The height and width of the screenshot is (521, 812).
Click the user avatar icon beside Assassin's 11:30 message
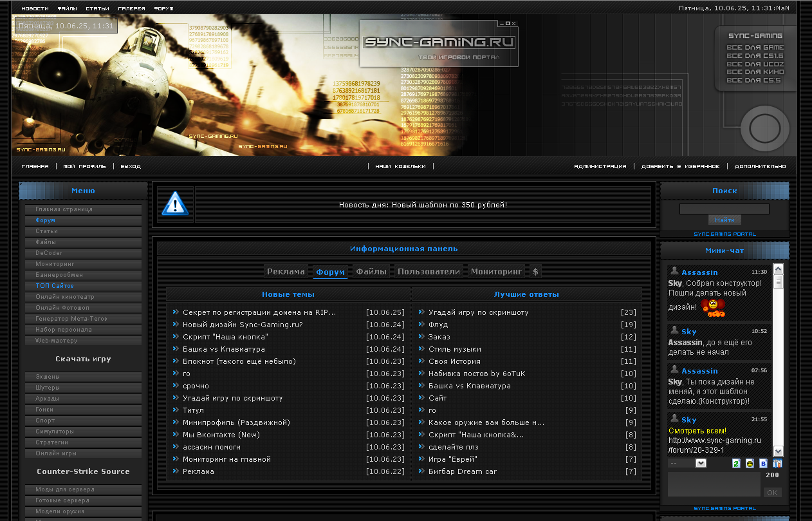pos(674,271)
